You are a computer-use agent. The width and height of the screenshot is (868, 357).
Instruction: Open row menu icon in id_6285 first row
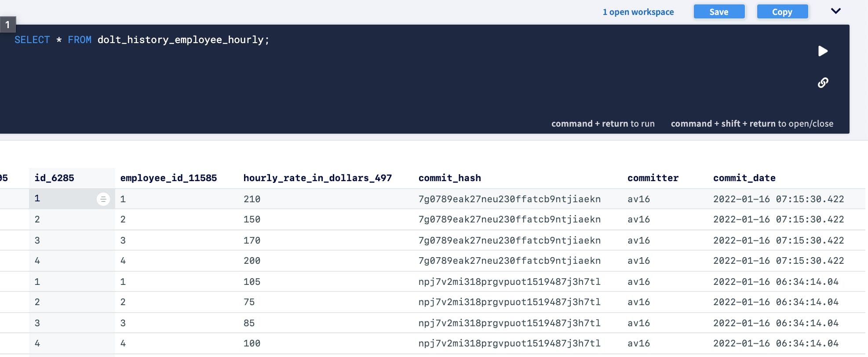pos(103,199)
